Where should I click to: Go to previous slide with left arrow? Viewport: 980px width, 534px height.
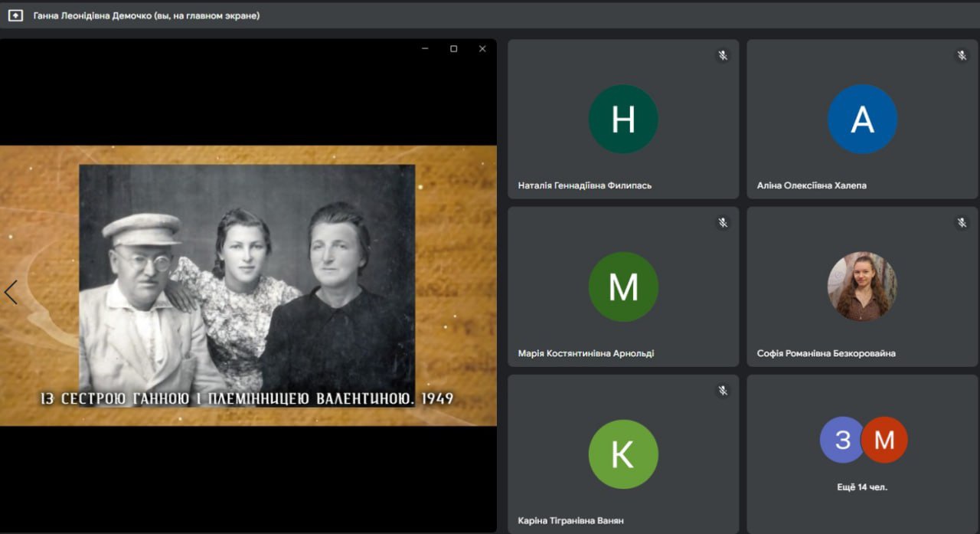(11, 292)
